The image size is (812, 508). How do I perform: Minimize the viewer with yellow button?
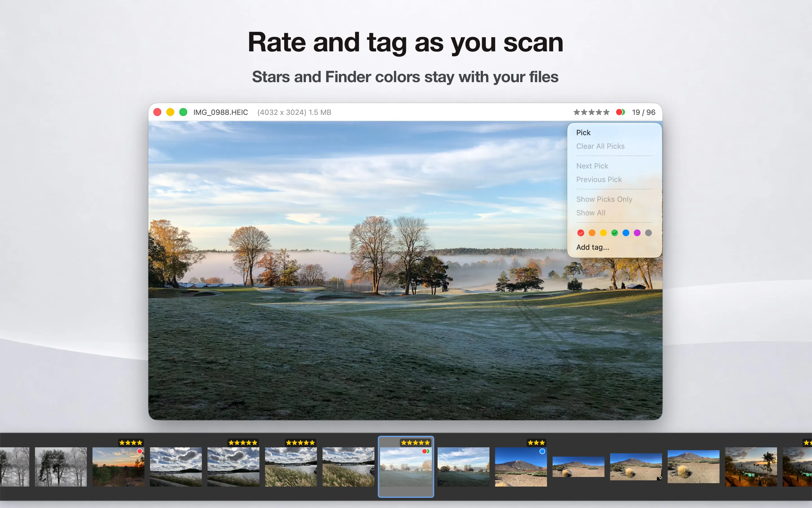[170, 112]
